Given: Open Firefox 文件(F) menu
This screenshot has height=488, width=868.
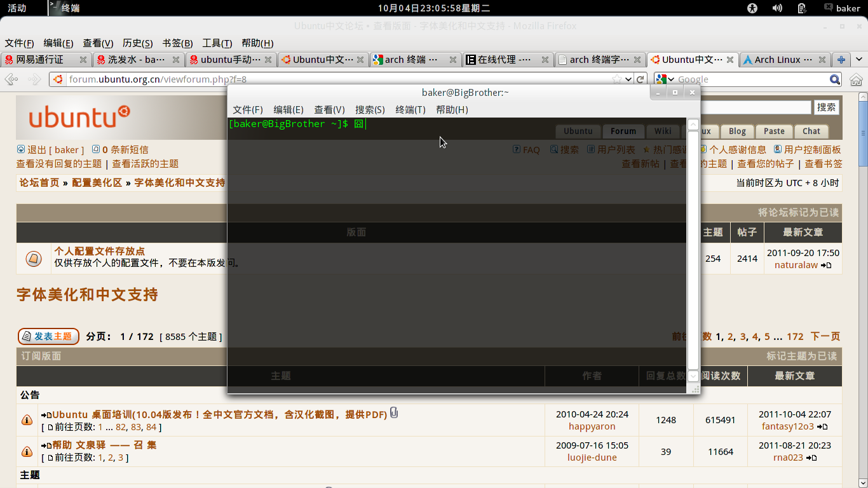Looking at the screenshot, I should click(x=20, y=43).
